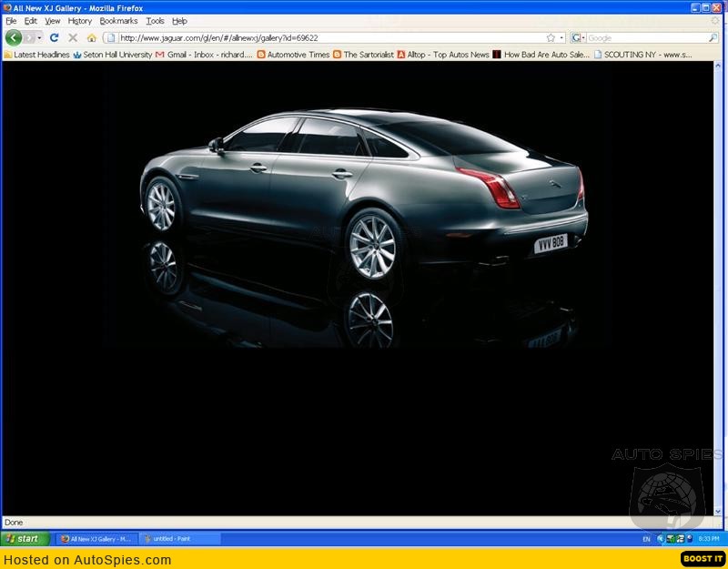Bookmark this page with the star icon
This screenshot has width=728, height=569.
pyautogui.click(x=551, y=37)
